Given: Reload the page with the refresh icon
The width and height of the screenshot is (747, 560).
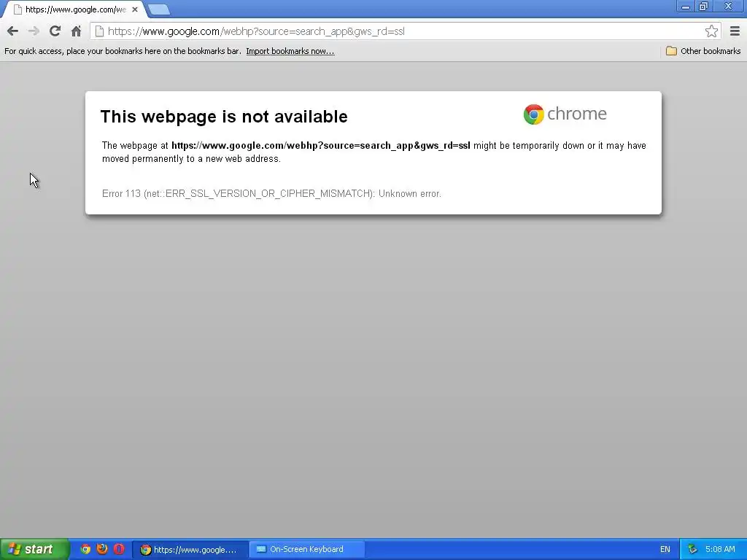Looking at the screenshot, I should 55,31.
